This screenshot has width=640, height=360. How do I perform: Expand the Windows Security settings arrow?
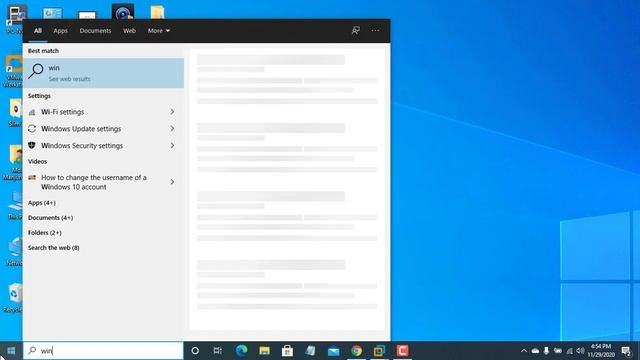pos(172,146)
